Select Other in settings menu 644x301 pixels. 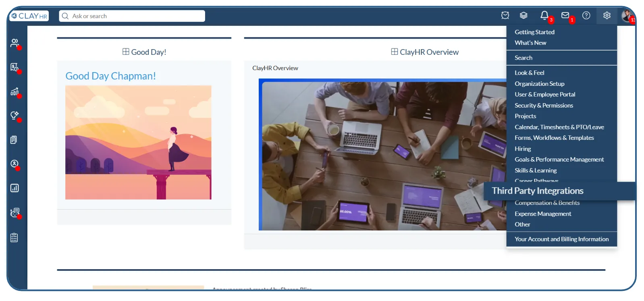point(522,224)
